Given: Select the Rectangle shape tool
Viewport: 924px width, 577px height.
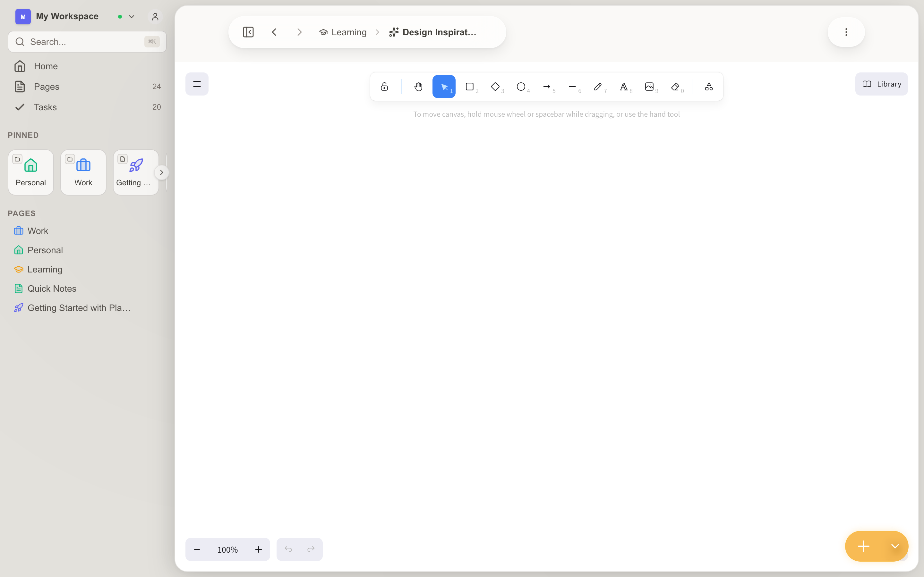Looking at the screenshot, I should tap(470, 87).
